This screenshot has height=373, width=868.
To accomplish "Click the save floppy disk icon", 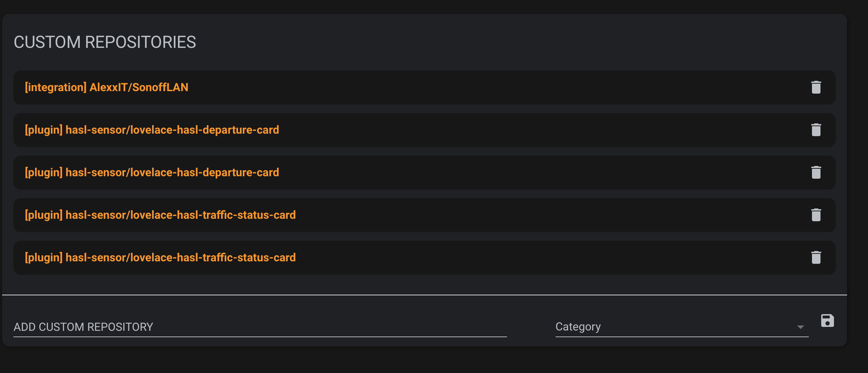I will [x=827, y=320].
